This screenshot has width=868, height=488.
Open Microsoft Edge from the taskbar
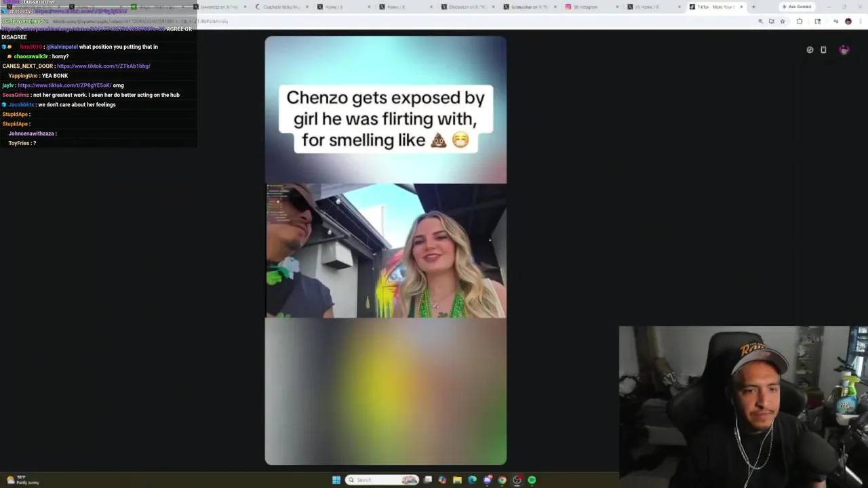(473, 480)
